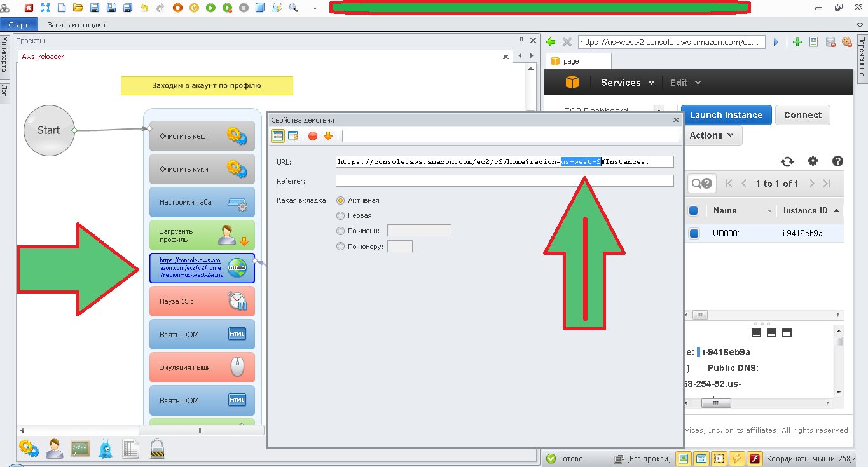The width and height of the screenshot is (868, 467).
Task: Click the undo arrow icon
Action: 144,8
